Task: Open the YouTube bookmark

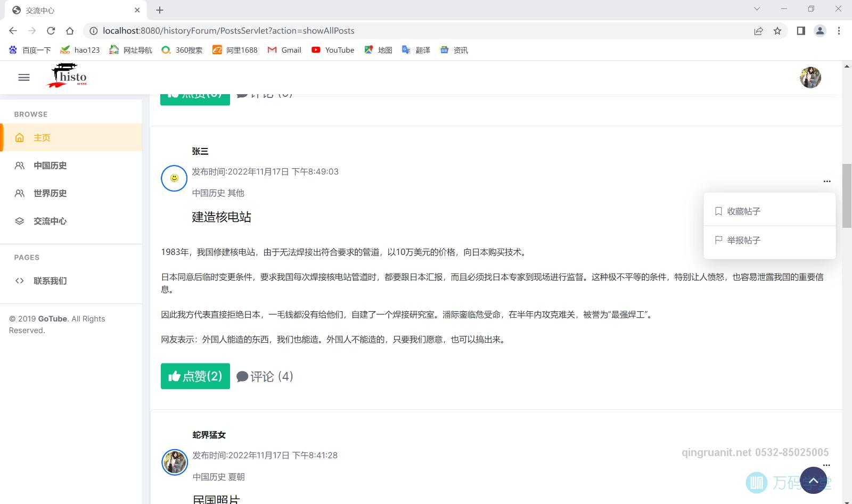Action: (x=333, y=50)
